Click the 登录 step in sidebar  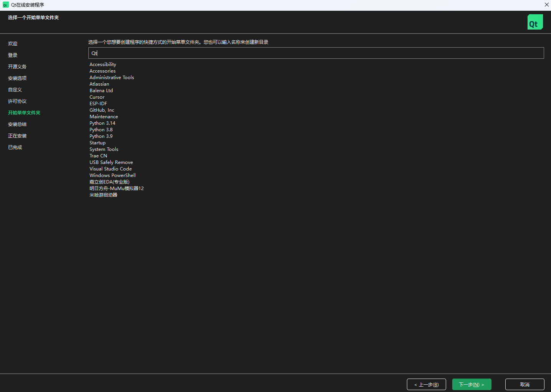pyautogui.click(x=13, y=55)
